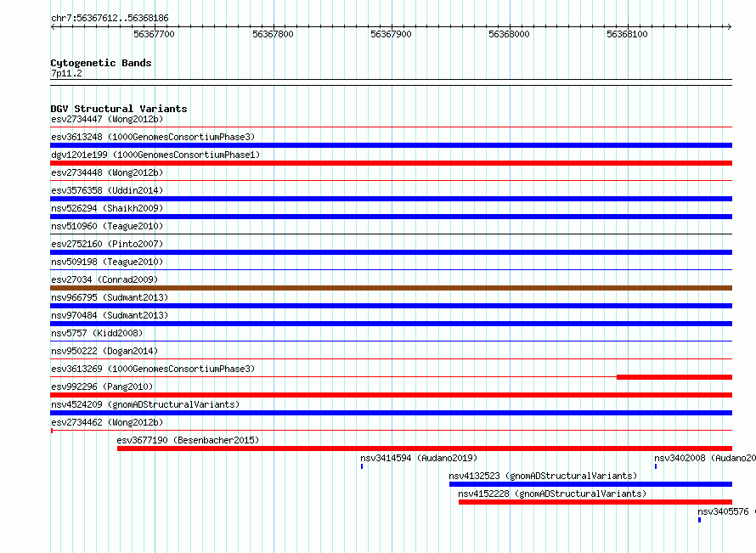Click the small blue marker under nsv3414594
This screenshot has height=553, width=756.
(x=362, y=466)
